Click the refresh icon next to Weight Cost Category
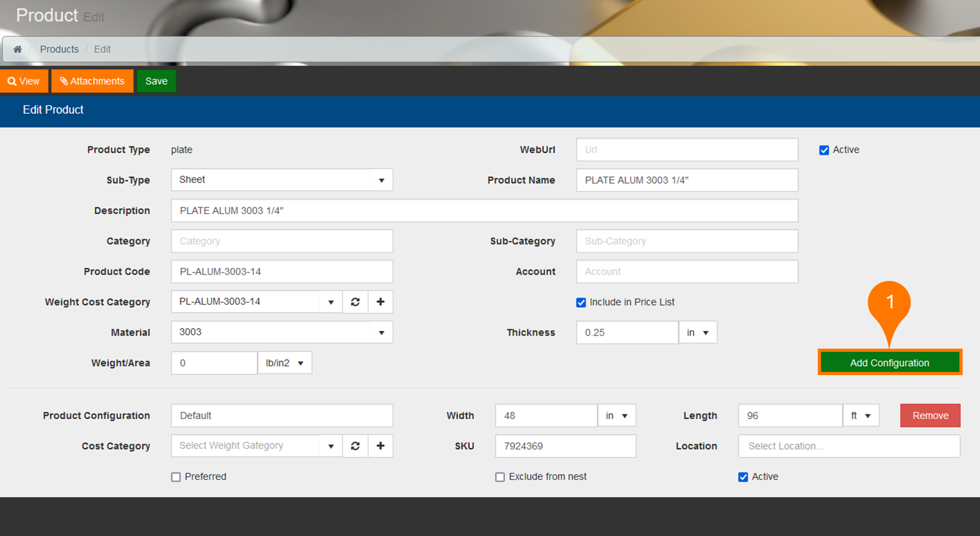The image size is (980, 536). pos(355,302)
